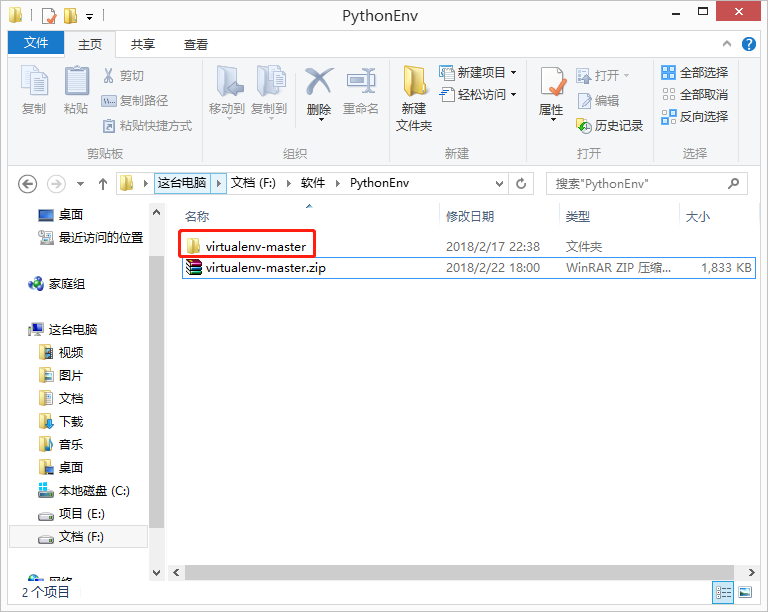This screenshot has height=612, width=768.
Task: Click Select all (全部选择)
Action: [695, 73]
